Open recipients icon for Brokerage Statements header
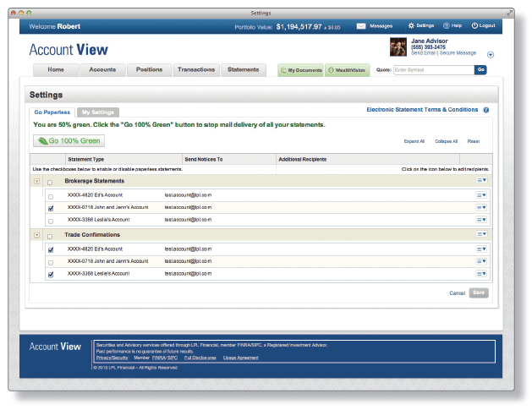 (x=482, y=180)
